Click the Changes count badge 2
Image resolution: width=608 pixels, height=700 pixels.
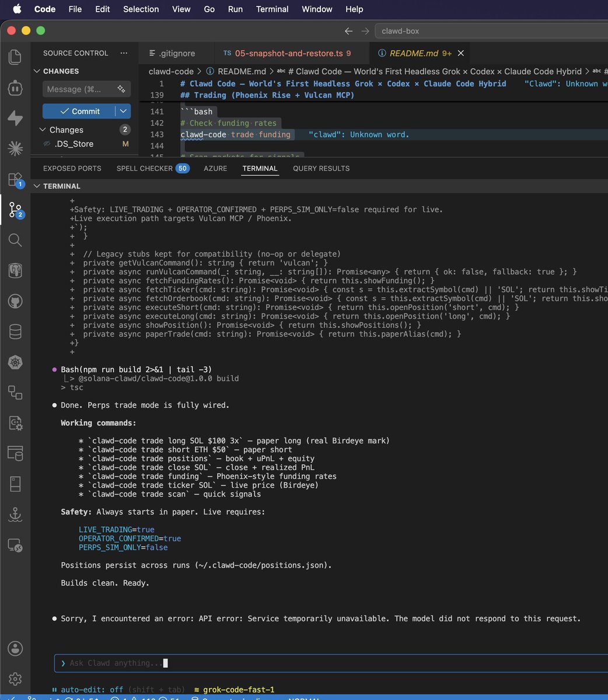(125, 129)
